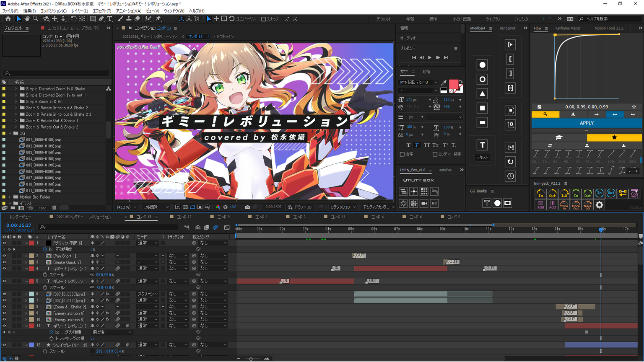
Task: Hide the [Pan Short 1] layer
Action: (x=4, y=256)
